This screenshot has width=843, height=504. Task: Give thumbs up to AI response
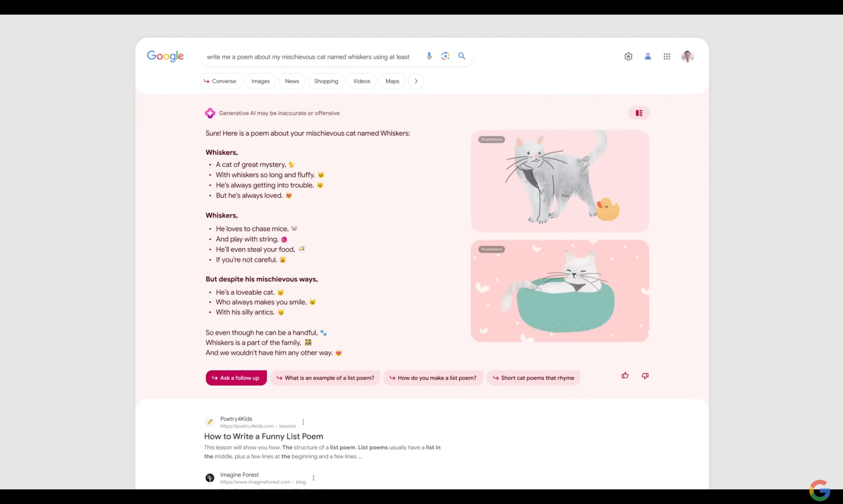[x=625, y=376]
